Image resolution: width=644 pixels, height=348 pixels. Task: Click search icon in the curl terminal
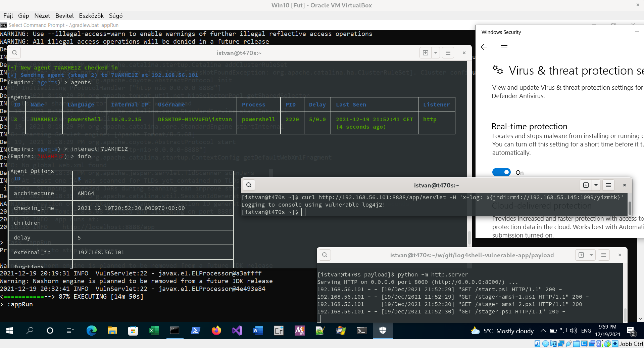(x=249, y=185)
